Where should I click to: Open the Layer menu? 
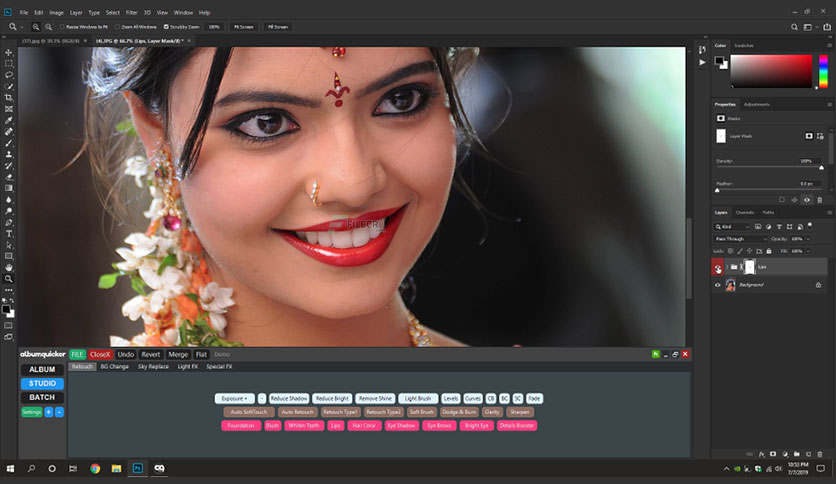point(76,12)
